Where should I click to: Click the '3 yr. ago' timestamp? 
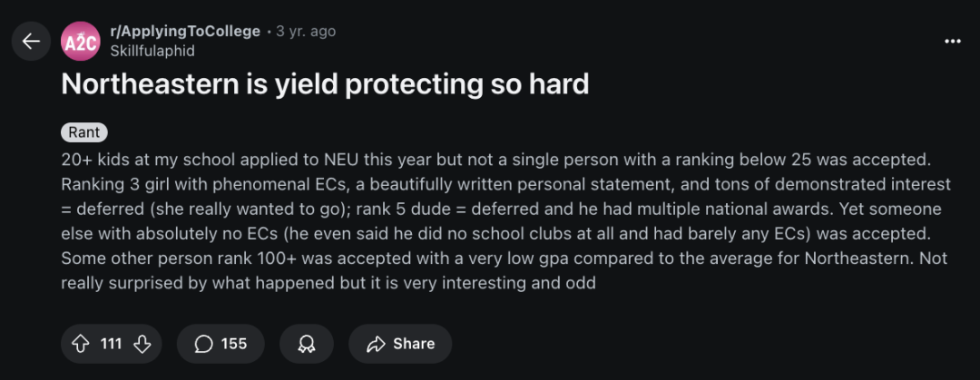(306, 31)
